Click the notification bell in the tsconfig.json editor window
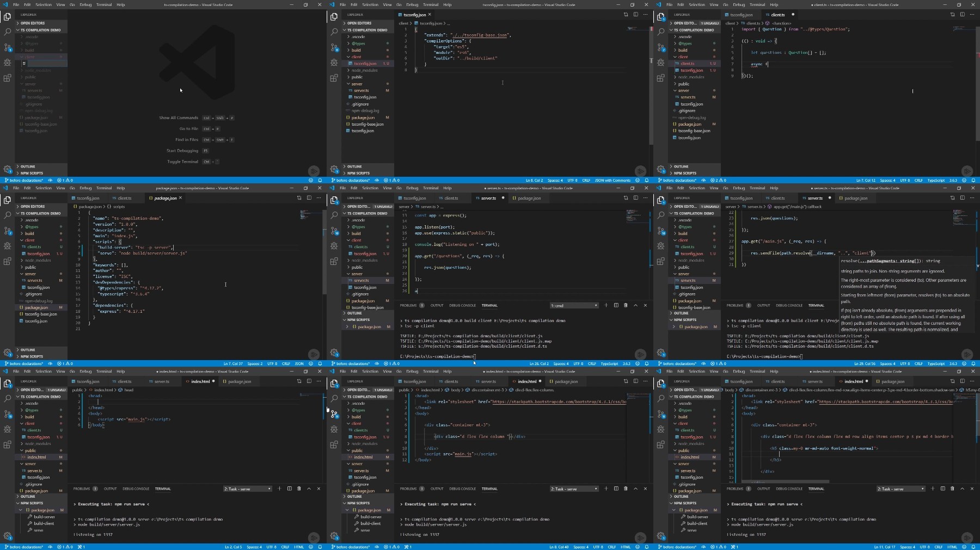The width and height of the screenshot is (980, 550). (x=647, y=180)
